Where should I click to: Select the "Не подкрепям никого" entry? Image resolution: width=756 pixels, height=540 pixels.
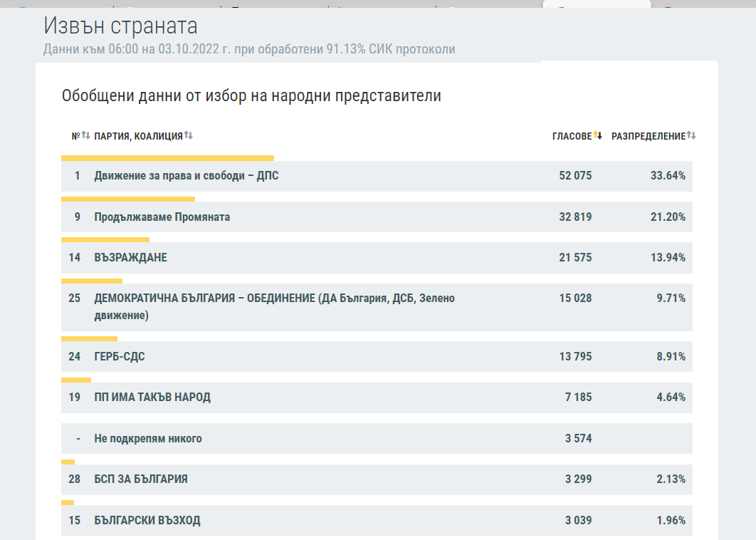click(148, 439)
